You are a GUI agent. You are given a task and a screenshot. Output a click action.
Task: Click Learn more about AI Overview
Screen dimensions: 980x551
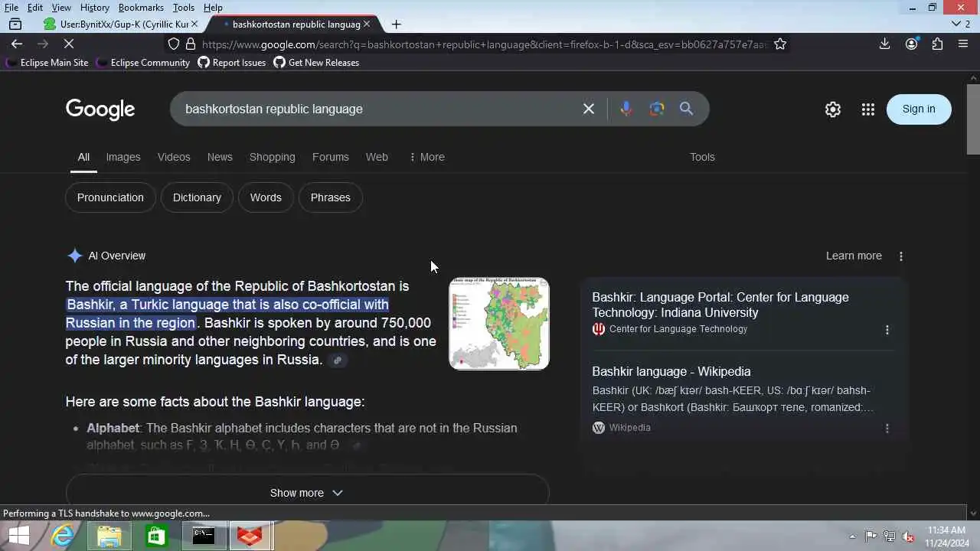tap(854, 256)
